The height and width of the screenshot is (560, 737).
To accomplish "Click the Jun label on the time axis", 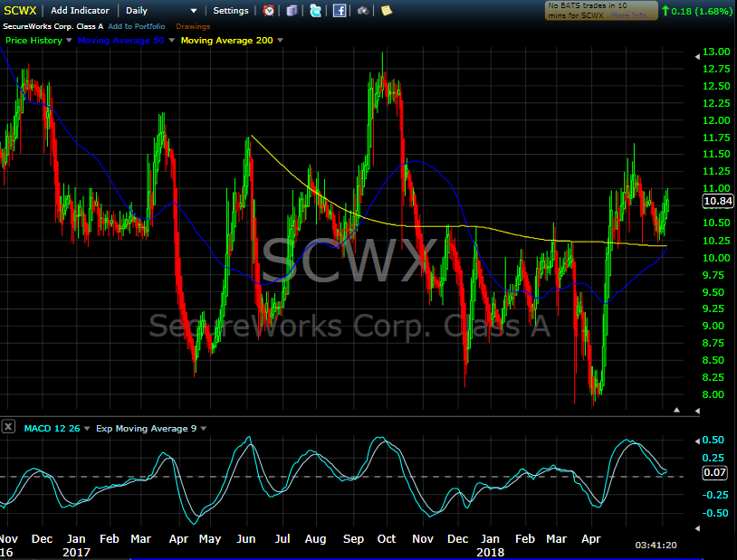I will click(x=246, y=539).
